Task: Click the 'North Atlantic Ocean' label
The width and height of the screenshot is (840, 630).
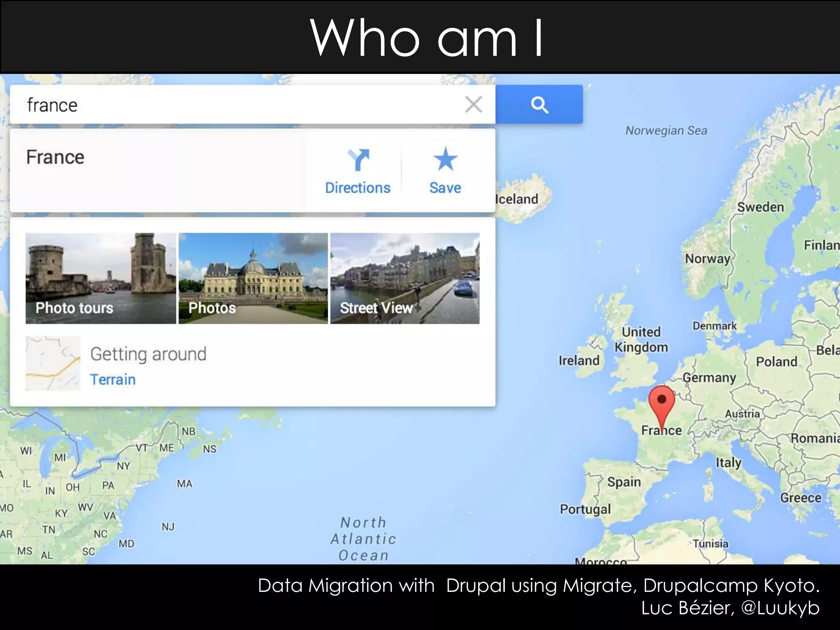Action: click(363, 539)
